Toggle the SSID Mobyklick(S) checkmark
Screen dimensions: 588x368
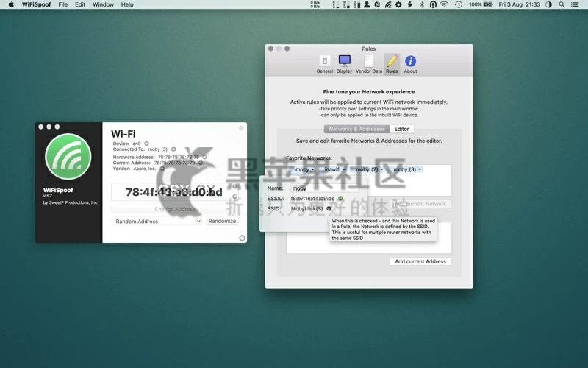click(329, 208)
